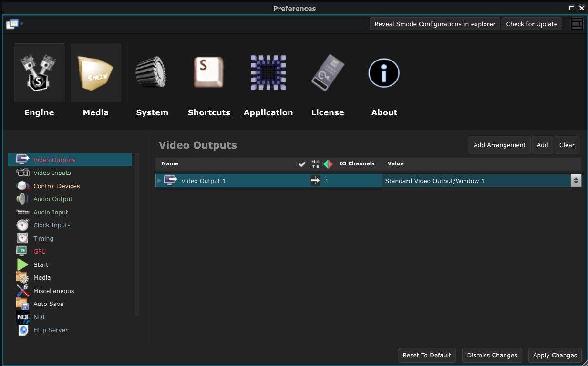Click the green Start play icon

point(22,264)
